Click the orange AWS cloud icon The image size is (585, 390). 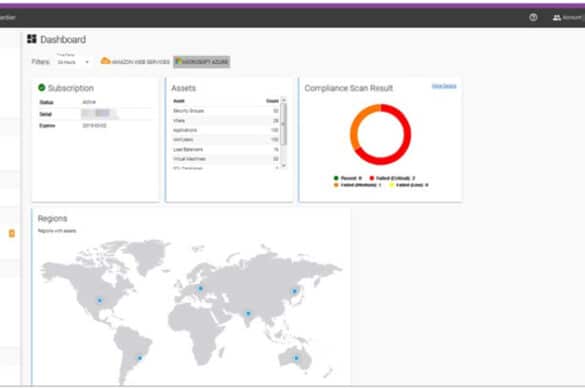click(106, 61)
